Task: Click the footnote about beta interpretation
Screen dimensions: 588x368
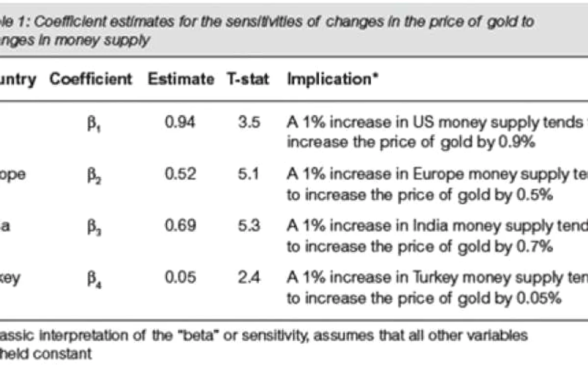Action: point(264,344)
